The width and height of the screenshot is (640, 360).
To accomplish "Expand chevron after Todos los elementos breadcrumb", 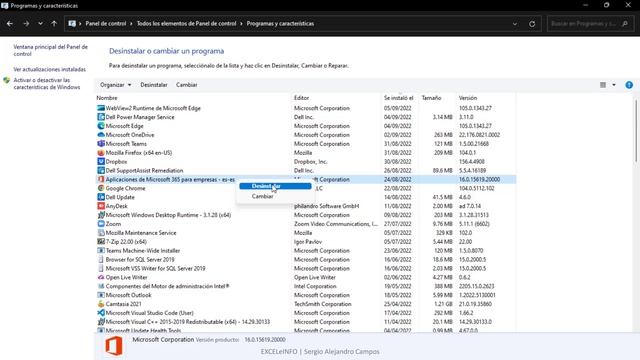I will point(241,24).
